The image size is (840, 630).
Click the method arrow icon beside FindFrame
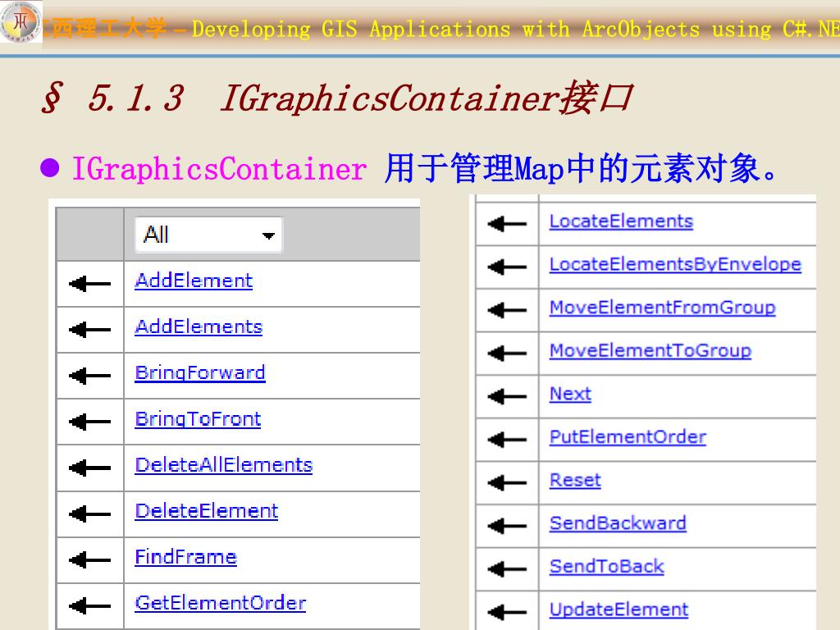(90, 559)
